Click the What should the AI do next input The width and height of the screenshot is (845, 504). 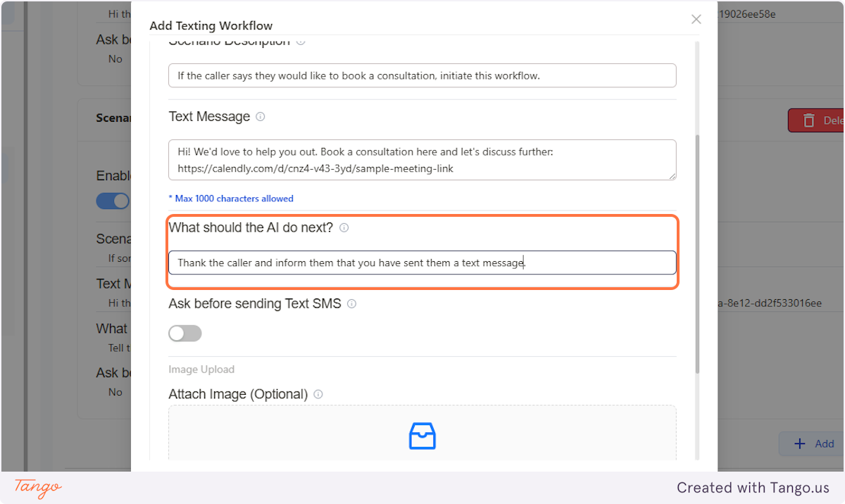pyautogui.click(x=422, y=263)
